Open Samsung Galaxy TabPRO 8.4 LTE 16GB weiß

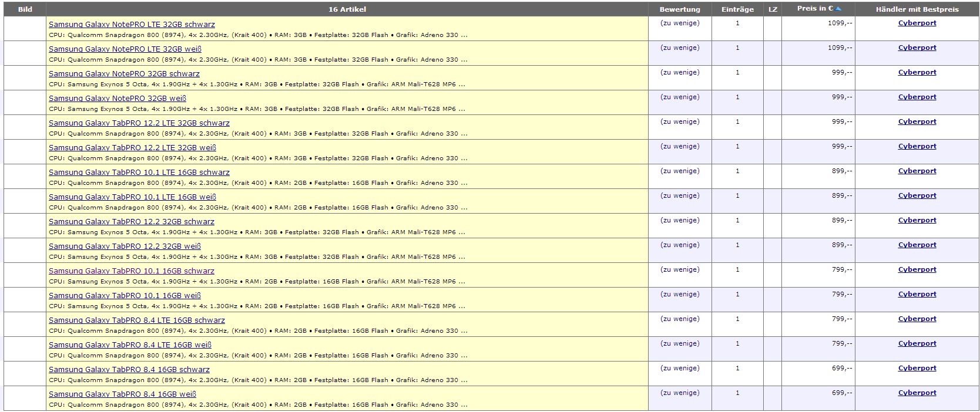[130, 345]
